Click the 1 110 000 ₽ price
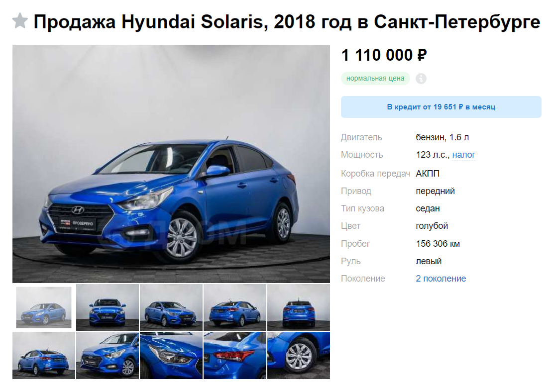Image resolution: width=551 pixels, height=392 pixels. [384, 55]
